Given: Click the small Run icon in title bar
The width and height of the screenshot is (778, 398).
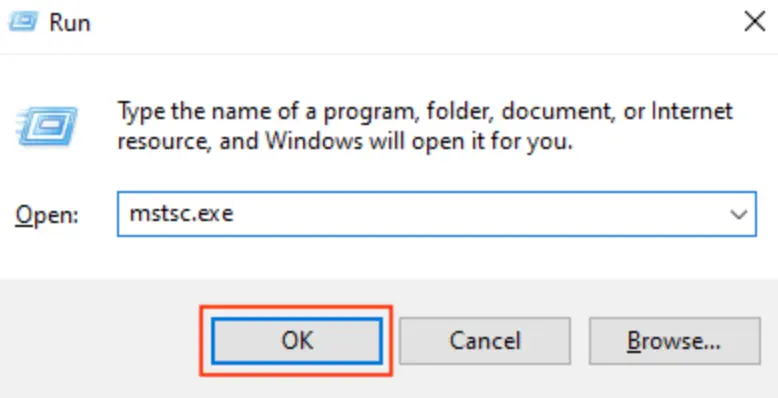Looking at the screenshot, I should point(23,22).
